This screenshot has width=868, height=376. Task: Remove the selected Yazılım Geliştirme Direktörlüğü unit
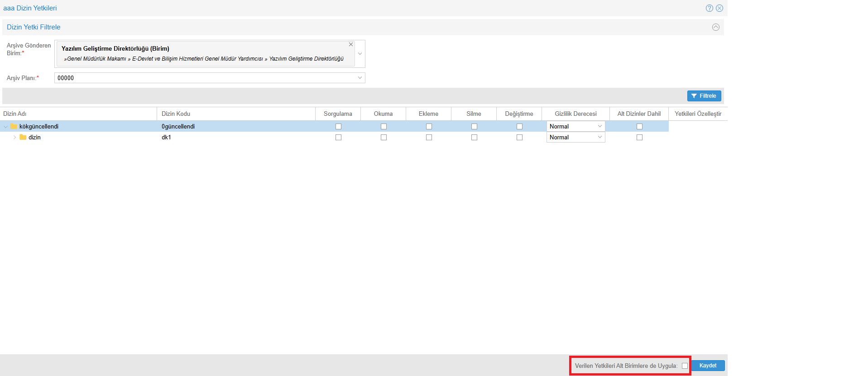[350, 45]
